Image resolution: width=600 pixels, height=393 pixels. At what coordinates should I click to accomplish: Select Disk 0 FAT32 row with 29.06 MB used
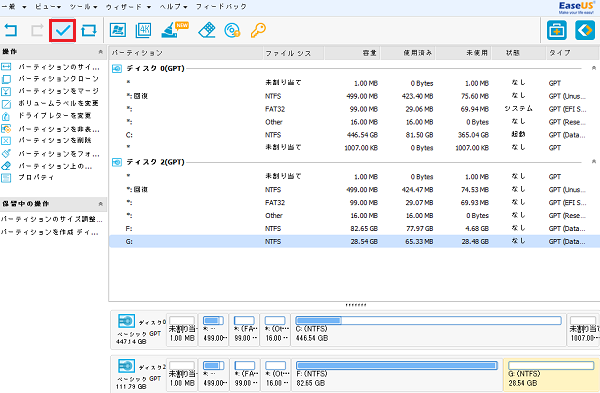click(x=354, y=109)
